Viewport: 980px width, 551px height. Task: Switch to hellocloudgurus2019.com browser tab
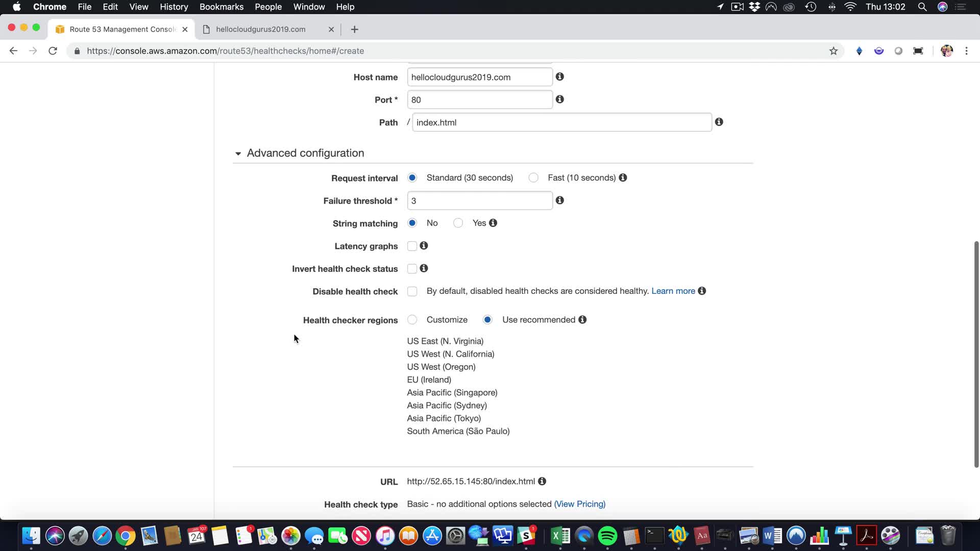[260, 29]
